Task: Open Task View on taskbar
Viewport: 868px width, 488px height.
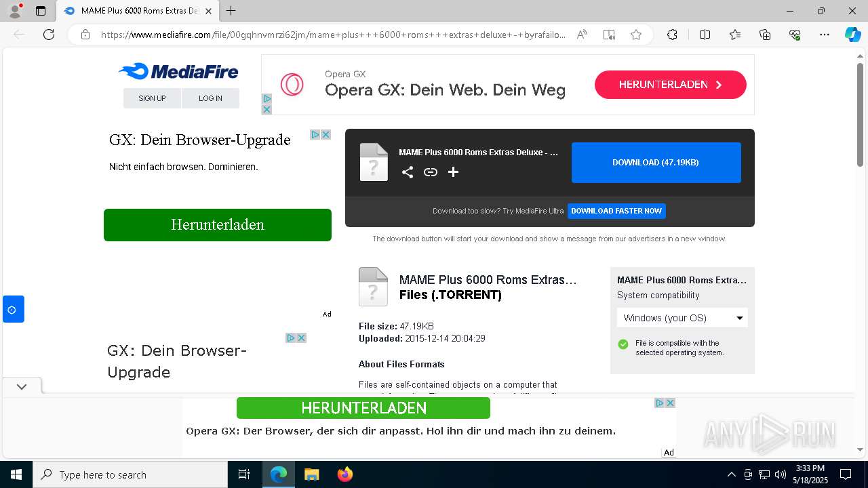Action: [244, 474]
